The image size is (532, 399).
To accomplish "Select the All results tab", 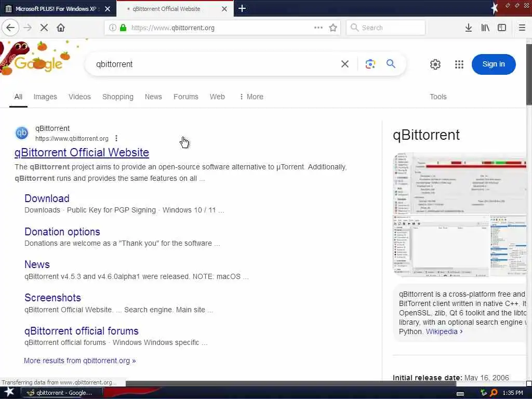I will (18, 97).
